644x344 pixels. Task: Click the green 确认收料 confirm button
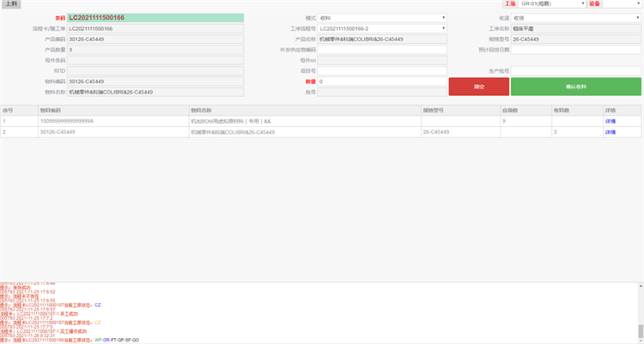point(575,87)
